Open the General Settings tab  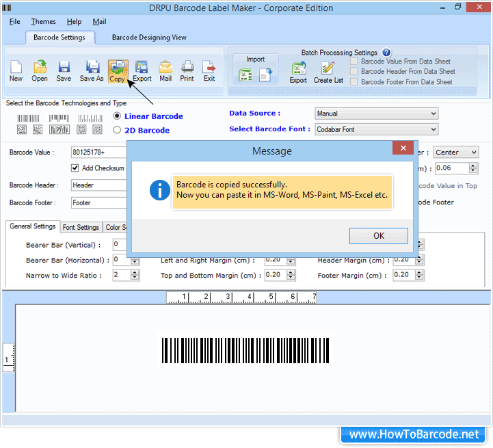coord(33,226)
